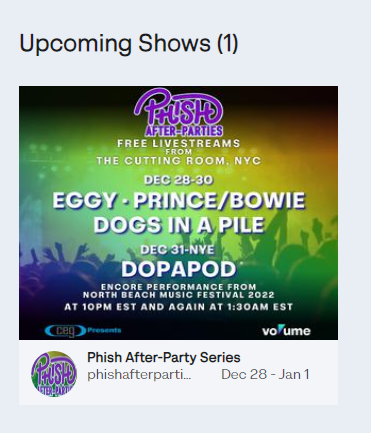371x433 pixels.
Task: Open the Phish After-Parties show poster
Action: [x=178, y=213]
